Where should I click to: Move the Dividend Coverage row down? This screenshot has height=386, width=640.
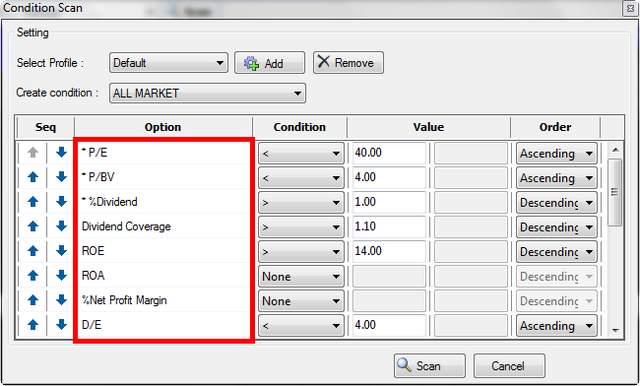(x=61, y=226)
